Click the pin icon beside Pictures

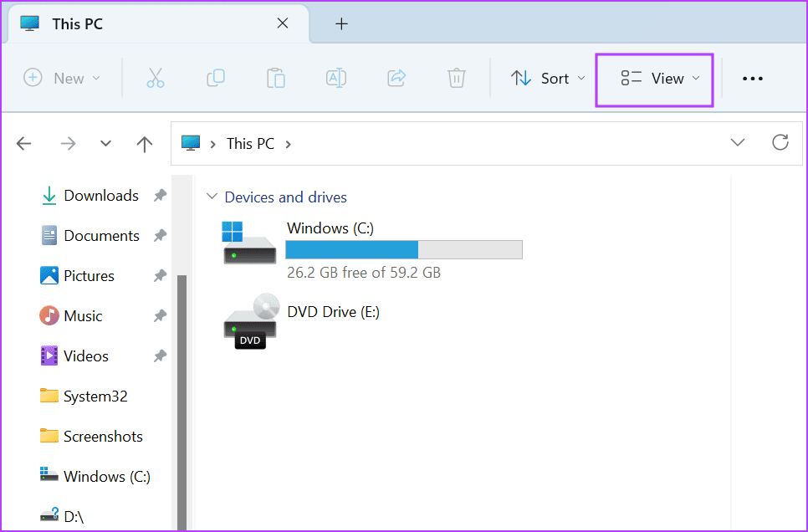[161, 276]
